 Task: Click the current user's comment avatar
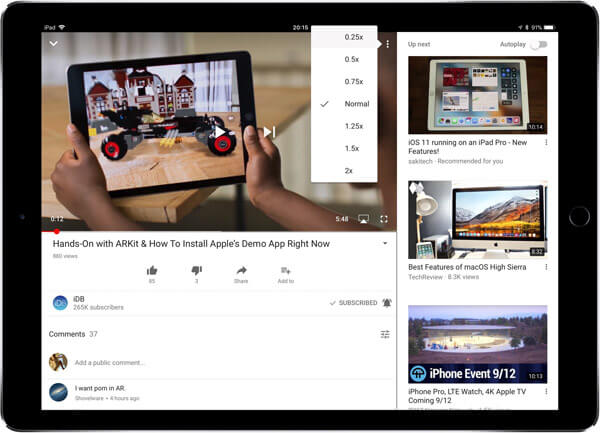(58, 362)
